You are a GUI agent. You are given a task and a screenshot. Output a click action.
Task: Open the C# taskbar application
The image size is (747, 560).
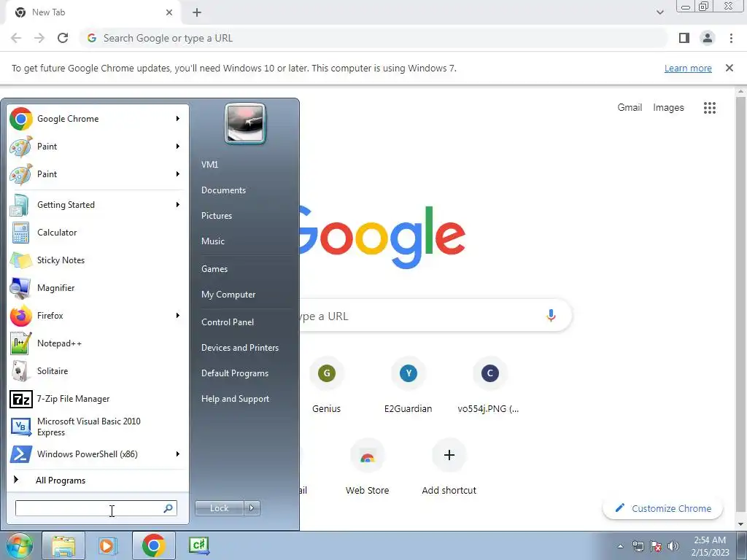[198, 545]
